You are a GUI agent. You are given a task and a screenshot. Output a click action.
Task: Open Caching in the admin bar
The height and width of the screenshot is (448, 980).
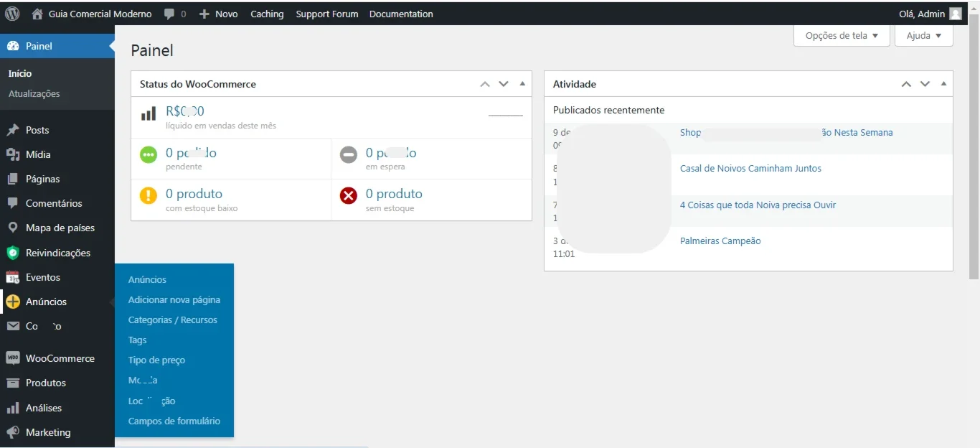point(267,14)
